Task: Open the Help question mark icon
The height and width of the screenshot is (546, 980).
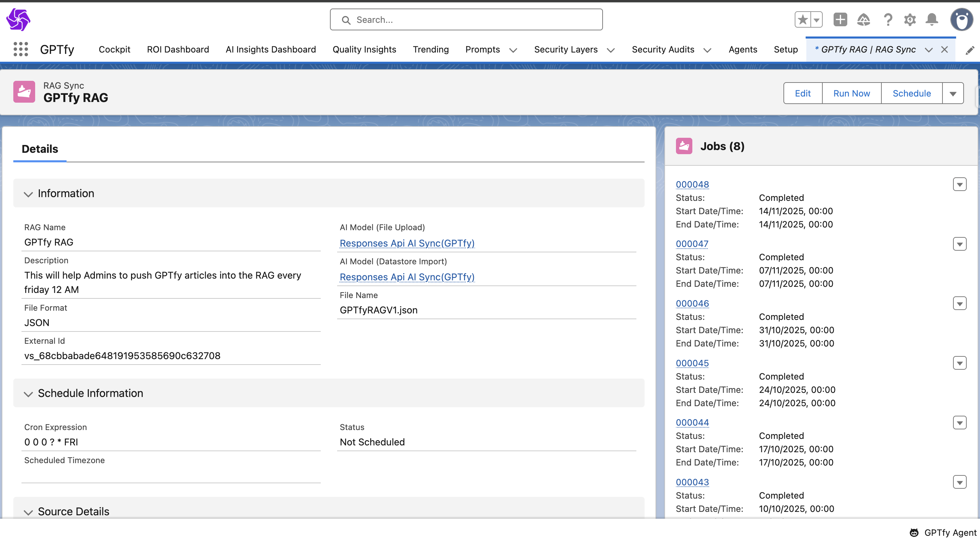Action: [888, 20]
